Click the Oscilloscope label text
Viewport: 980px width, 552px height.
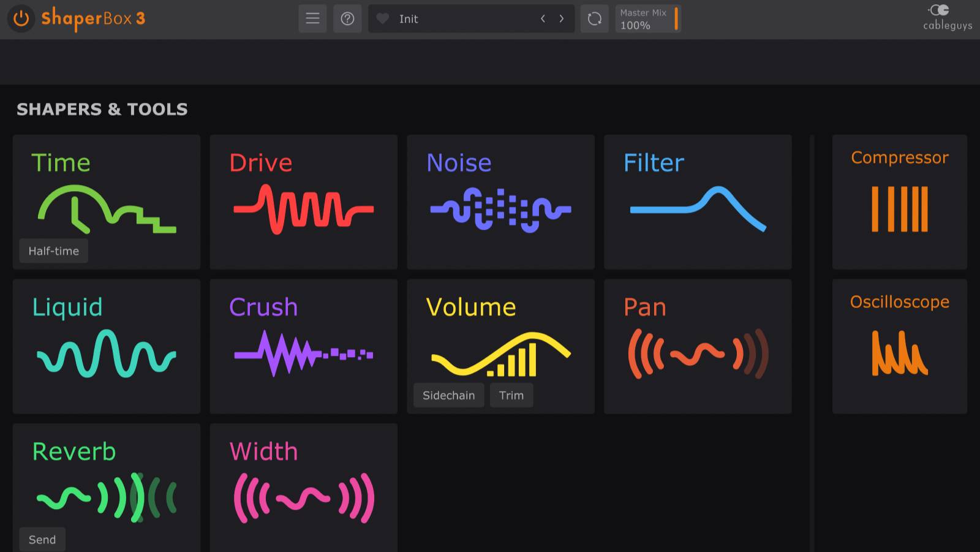tap(900, 302)
